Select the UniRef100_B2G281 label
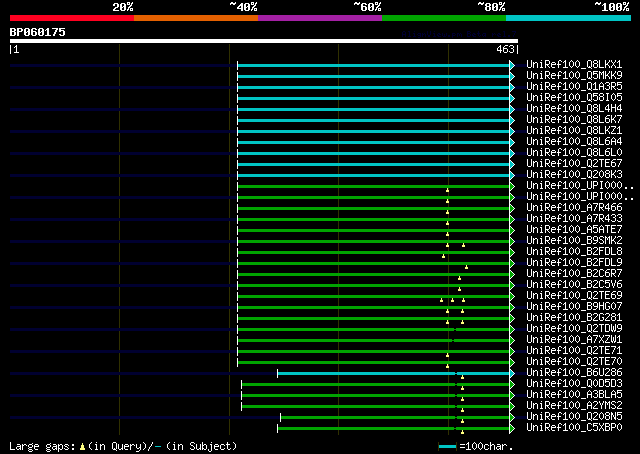 point(574,318)
